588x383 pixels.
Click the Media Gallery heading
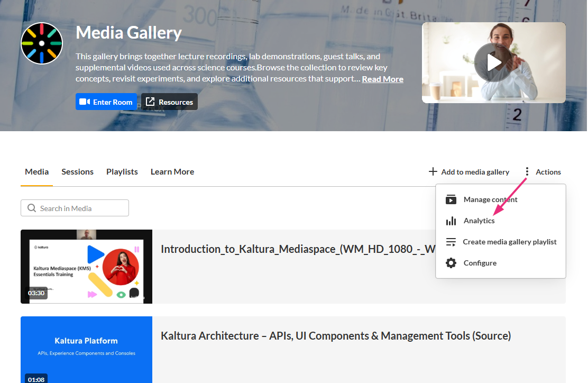[128, 33]
